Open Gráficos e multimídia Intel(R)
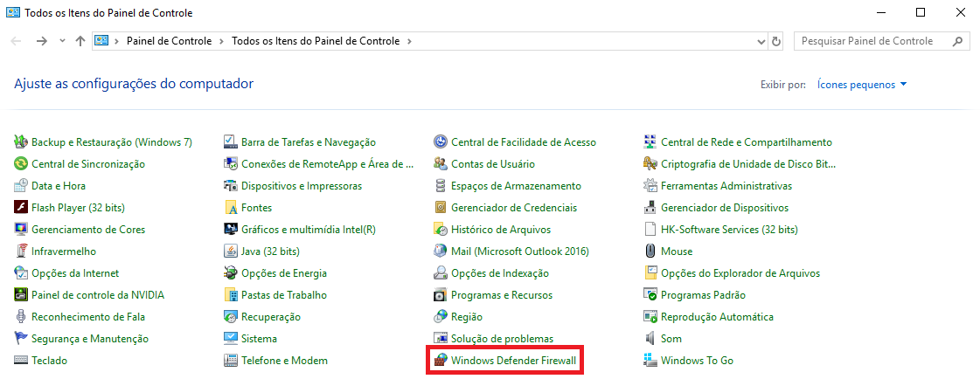 pos(309,230)
